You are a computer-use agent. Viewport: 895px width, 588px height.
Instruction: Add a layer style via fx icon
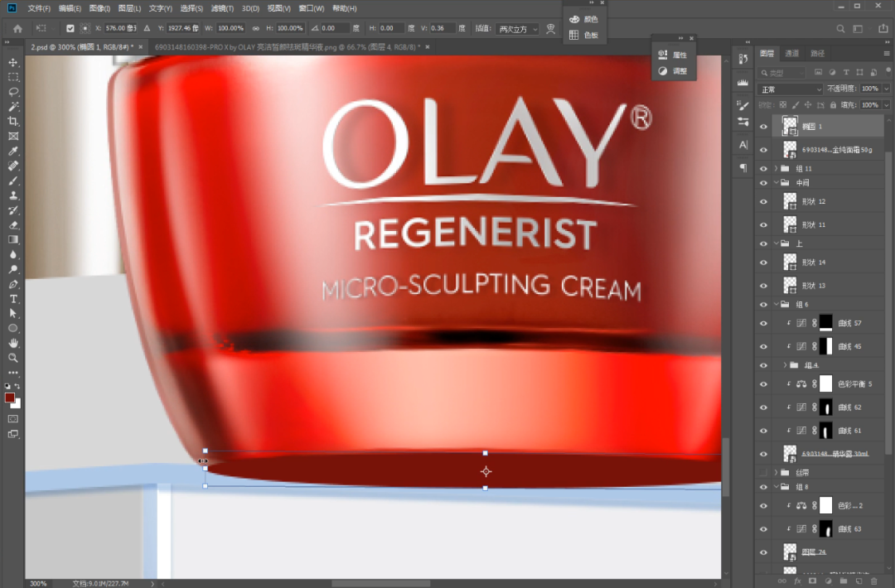coord(797,581)
